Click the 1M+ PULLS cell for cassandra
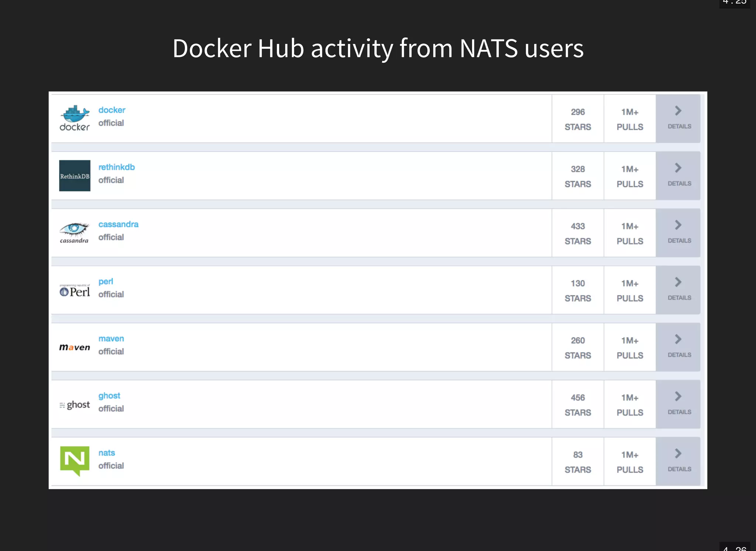 pos(630,233)
